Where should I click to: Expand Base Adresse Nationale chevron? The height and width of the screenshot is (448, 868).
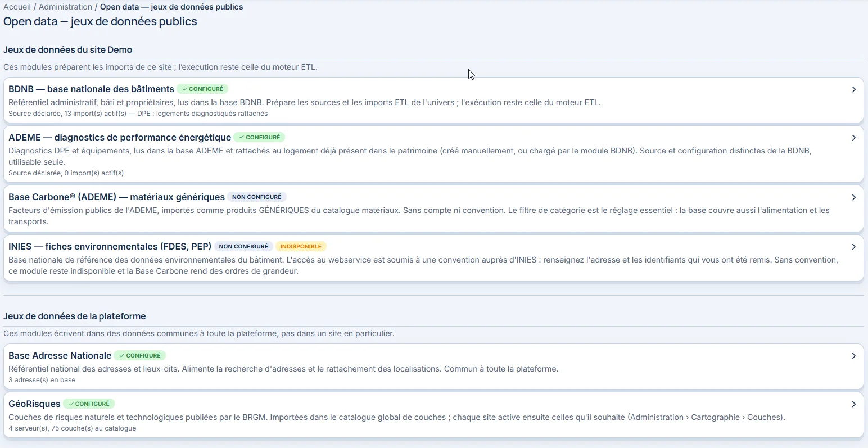tap(853, 356)
